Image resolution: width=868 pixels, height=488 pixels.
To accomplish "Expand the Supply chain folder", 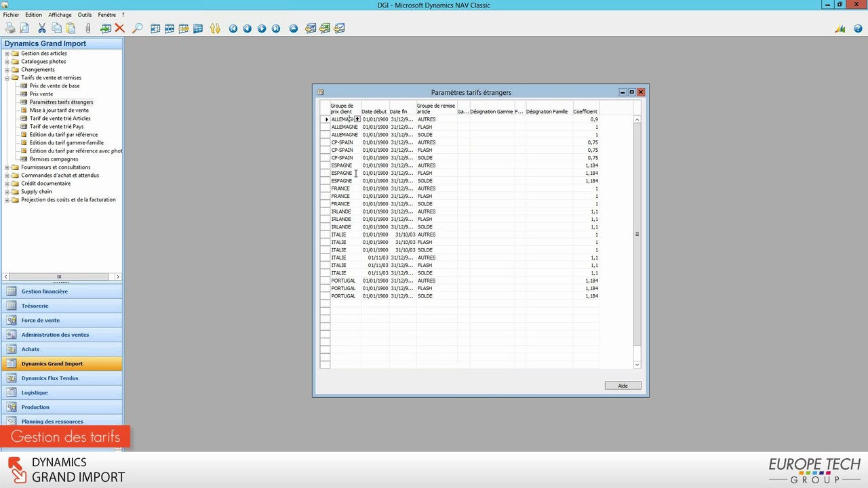I will pos(7,192).
